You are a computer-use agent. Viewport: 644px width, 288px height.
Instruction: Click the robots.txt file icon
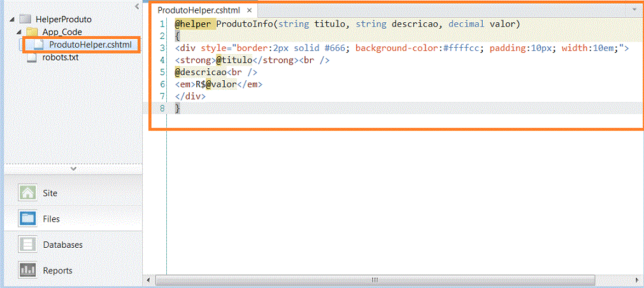32,57
